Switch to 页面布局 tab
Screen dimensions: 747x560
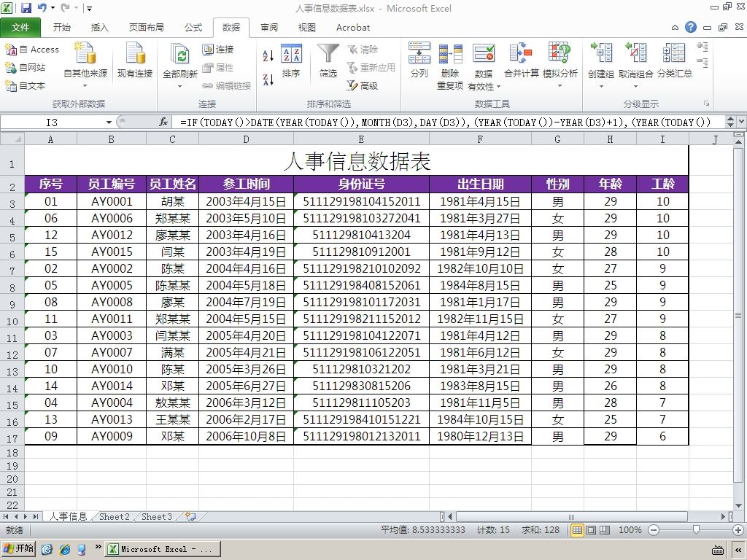tap(146, 27)
